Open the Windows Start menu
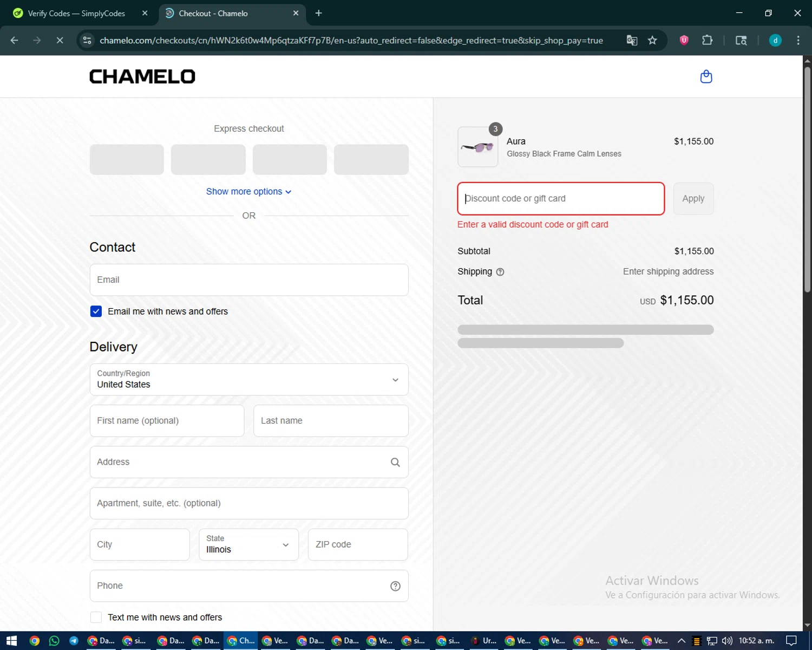 coord(11,641)
